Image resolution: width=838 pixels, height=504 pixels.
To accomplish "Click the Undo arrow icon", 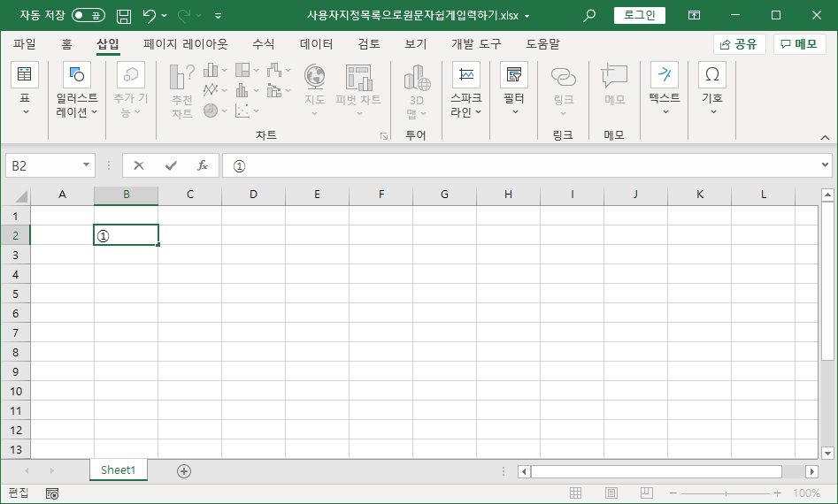I will tap(150, 16).
